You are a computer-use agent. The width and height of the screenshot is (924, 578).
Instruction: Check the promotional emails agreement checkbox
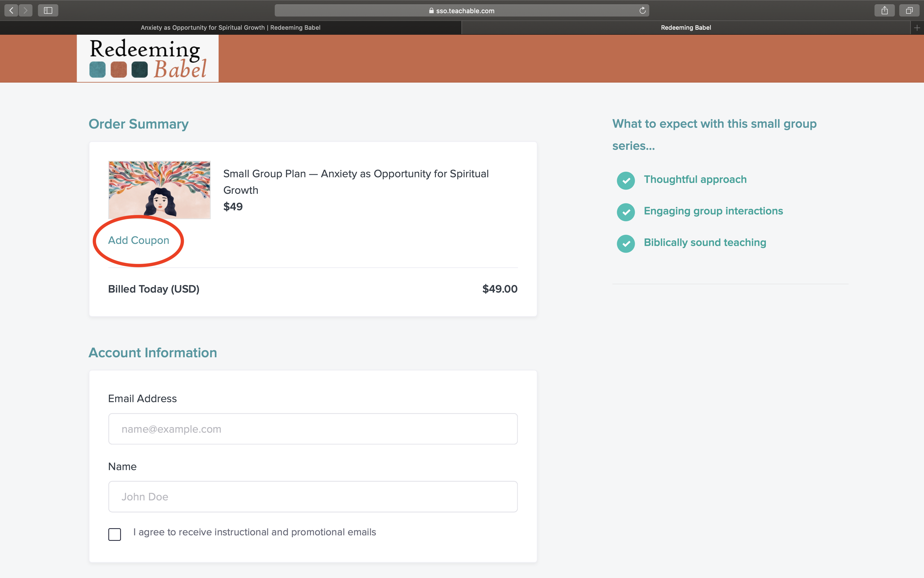115,534
